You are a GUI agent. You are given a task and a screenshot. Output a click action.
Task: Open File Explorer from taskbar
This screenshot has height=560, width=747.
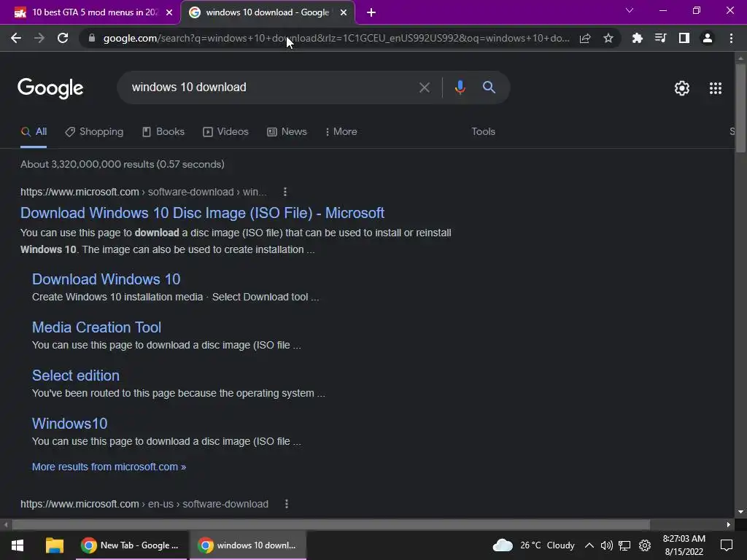(x=54, y=545)
